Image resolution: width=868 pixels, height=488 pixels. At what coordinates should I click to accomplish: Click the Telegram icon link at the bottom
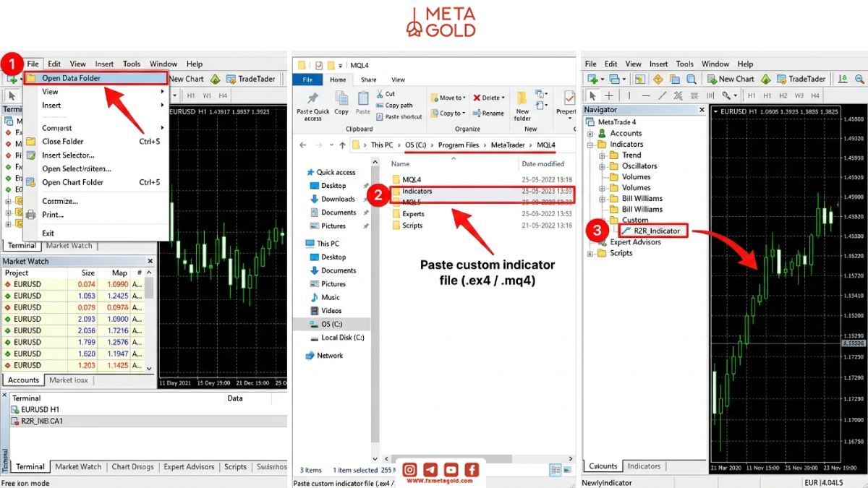point(430,470)
